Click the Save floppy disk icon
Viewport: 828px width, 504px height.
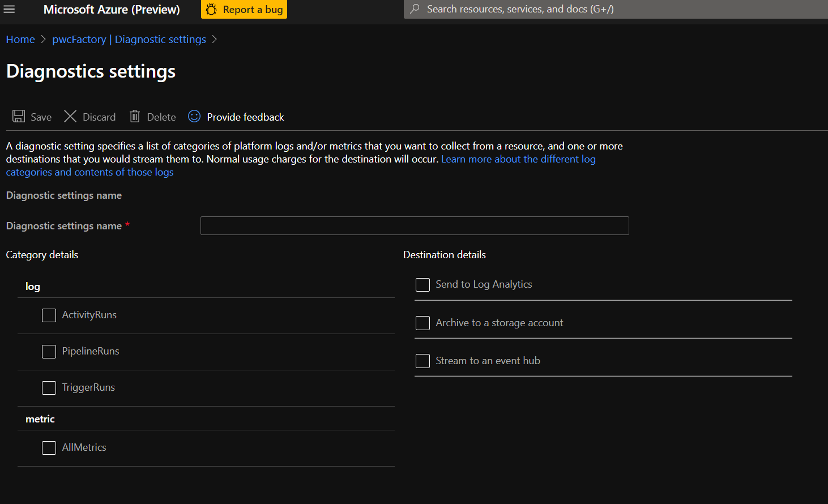[19, 117]
